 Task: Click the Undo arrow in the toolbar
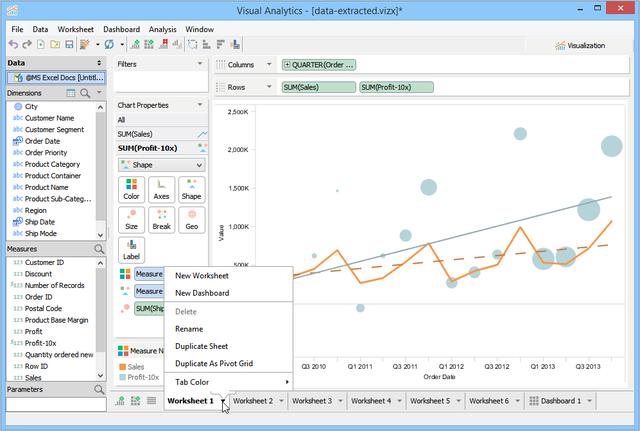[x=13, y=45]
